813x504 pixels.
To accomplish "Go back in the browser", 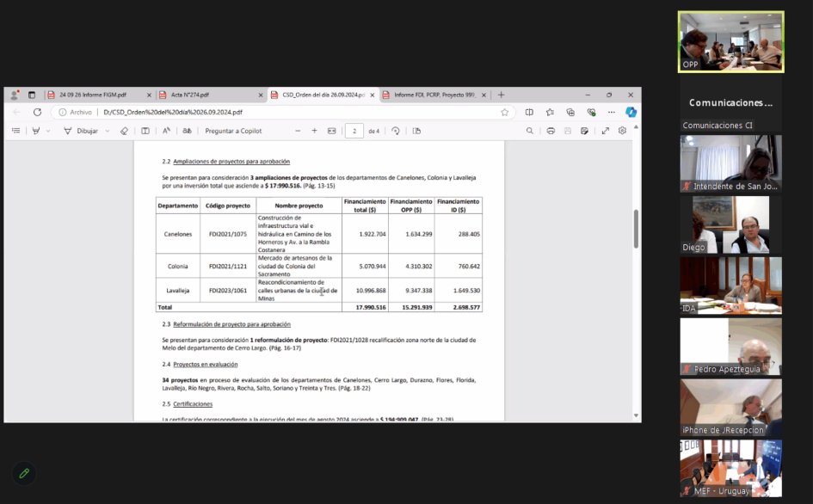I will click(16, 112).
